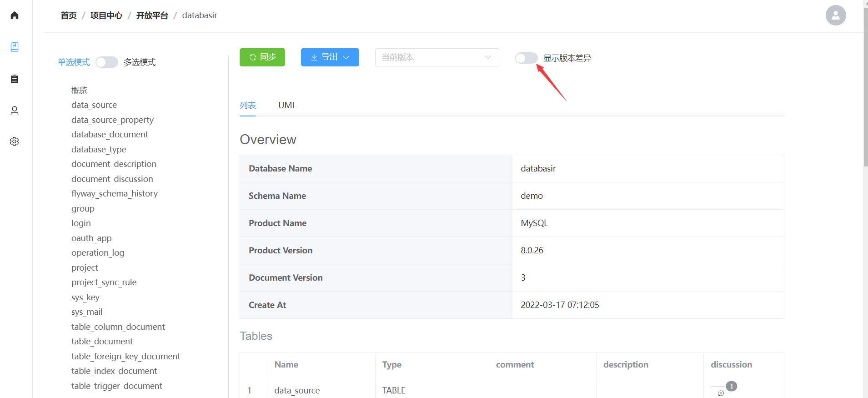
Task: Select the 列表 list tab
Action: coord(247,105)
